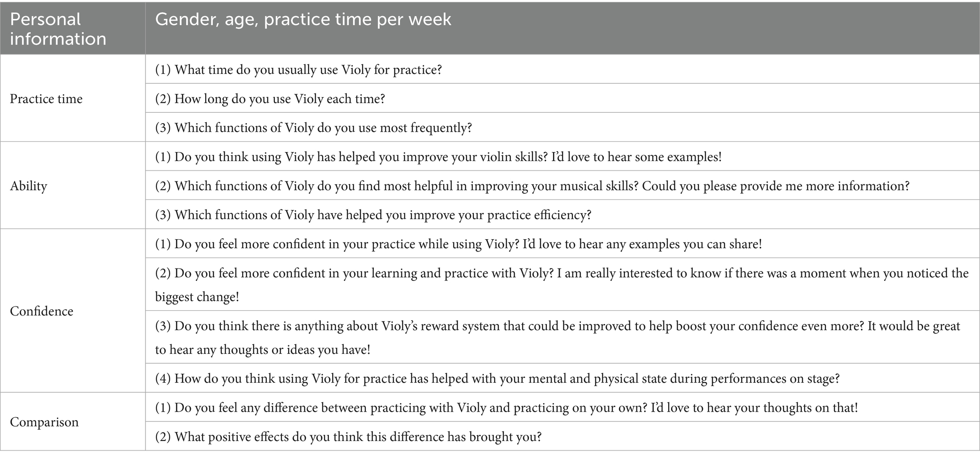Select the question about positive effects of difference
This screenshot has width=980, height=459.
click(348, 436)
